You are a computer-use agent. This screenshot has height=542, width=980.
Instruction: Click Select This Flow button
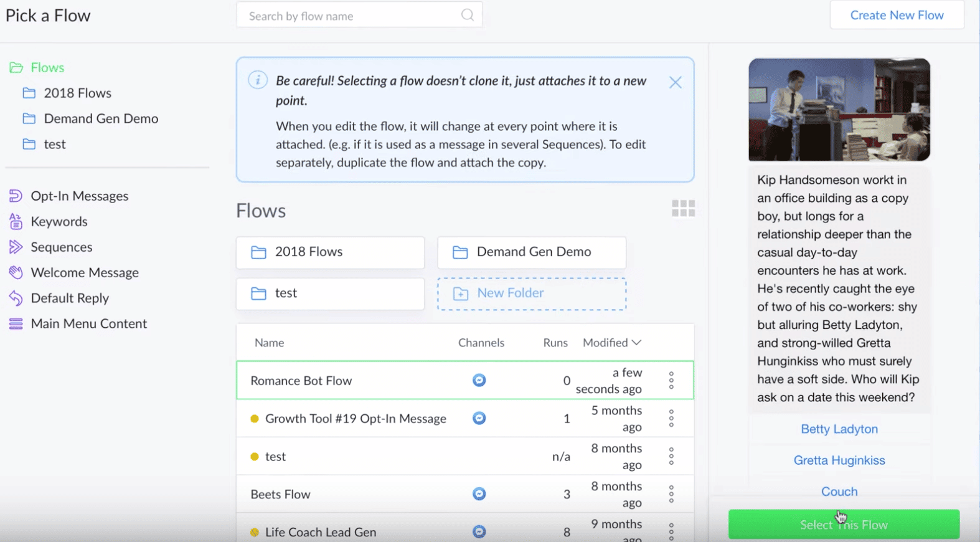[844, 525]
